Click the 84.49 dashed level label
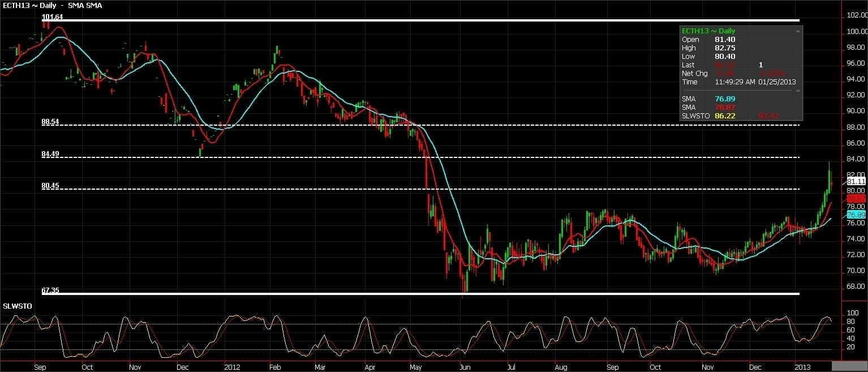The image size is (868, 372). point(50,154)
